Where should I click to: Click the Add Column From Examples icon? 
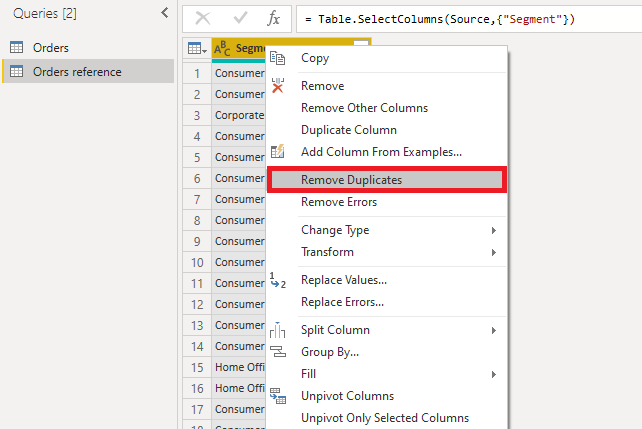(x=278, y=152)
